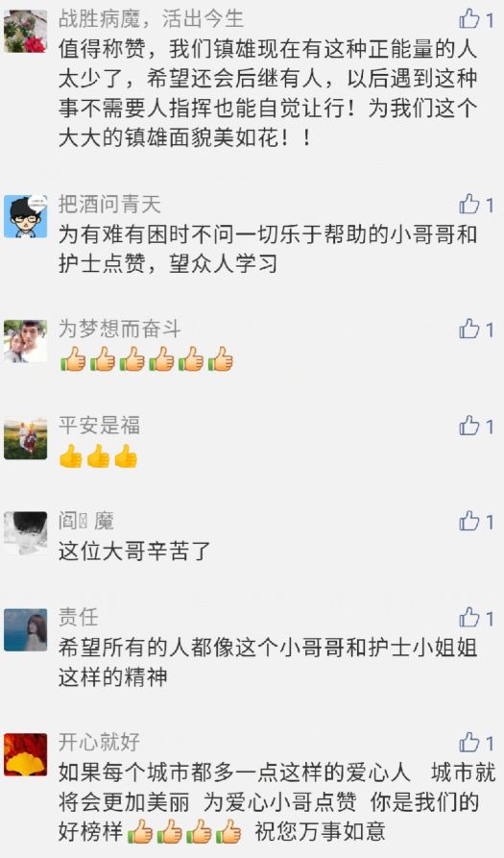Viewport: 504px width, 858px height.
Task: Open the flower avatar of 战胜病魔，活出今生
Action: tap(25, 31)
